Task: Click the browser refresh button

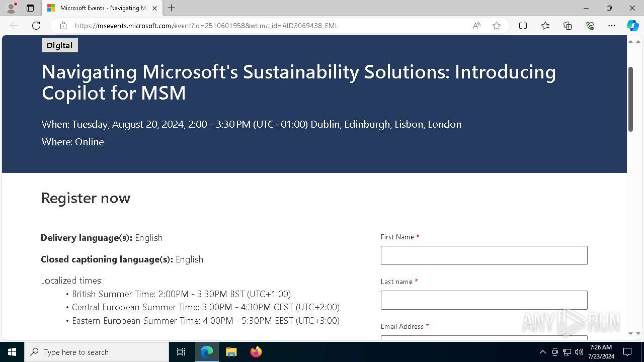Action: (36, 26)
